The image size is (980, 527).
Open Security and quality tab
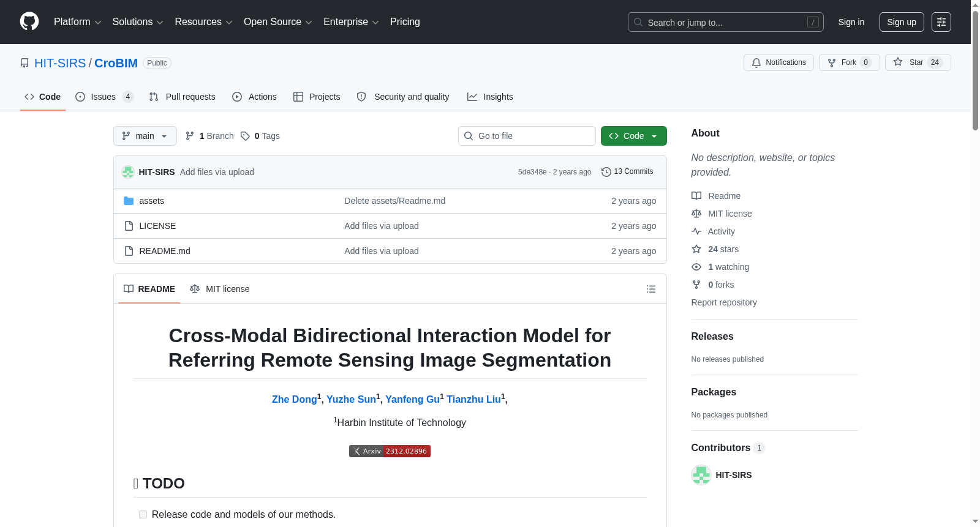[x=403, y=97]
